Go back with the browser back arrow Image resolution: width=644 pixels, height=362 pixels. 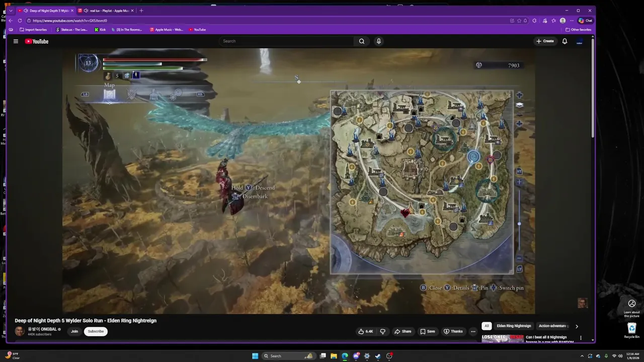[11, 21]
